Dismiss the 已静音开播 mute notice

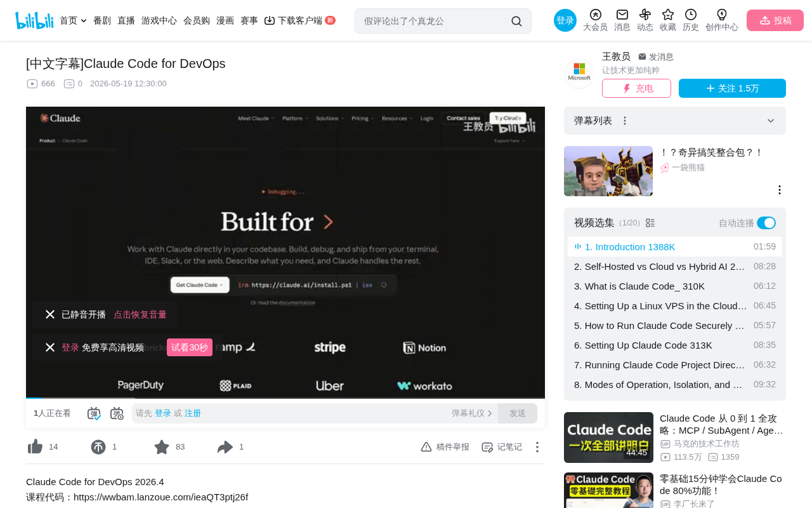[x=50, y=314]
